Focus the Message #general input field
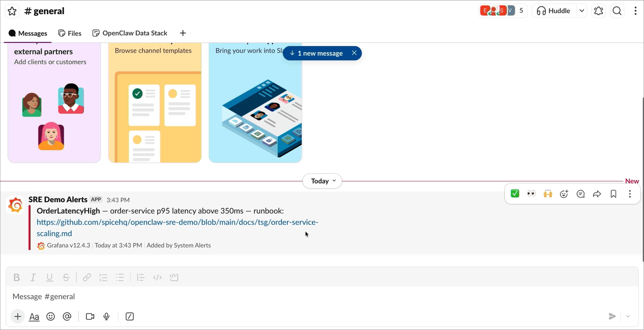Screen dimensions: 644x330 pyautogui.click(x=322, y=297)
